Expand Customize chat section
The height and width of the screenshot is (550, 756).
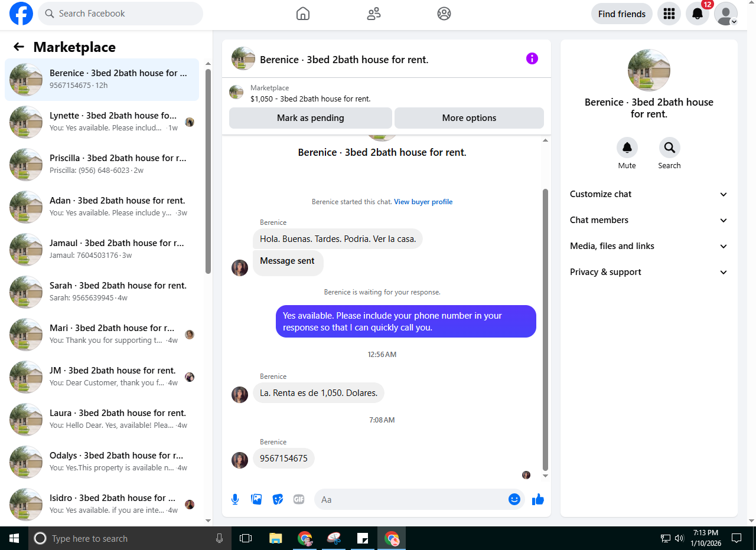(x=649, y=194)
